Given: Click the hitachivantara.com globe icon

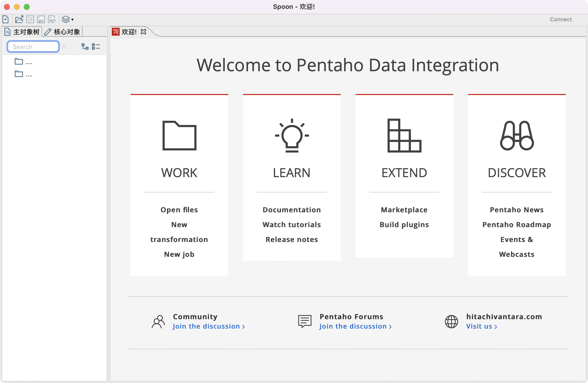Looking at the screenshot, I should point(452,321).
